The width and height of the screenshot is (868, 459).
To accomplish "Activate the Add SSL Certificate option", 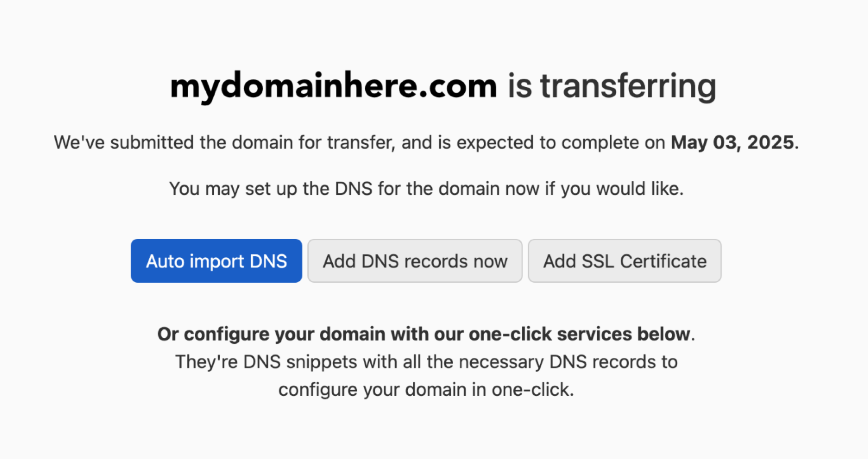I will [x=624, y=260].
